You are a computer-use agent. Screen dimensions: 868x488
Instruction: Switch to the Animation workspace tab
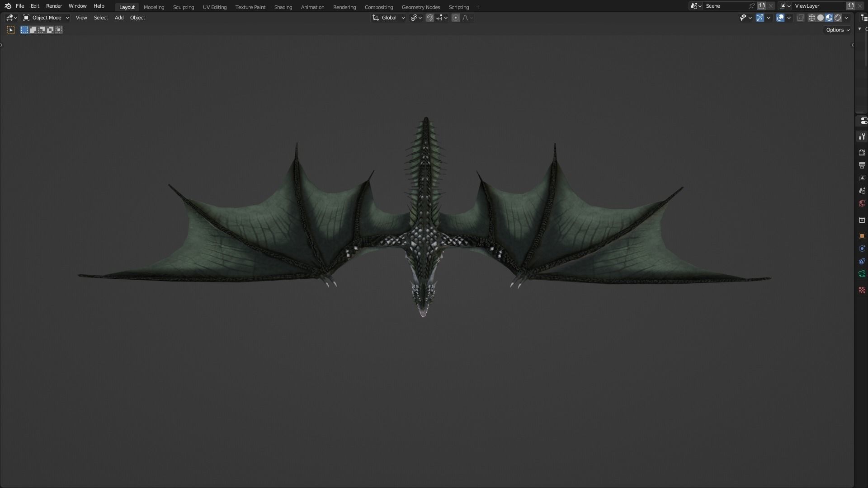[x=312, y=7]
